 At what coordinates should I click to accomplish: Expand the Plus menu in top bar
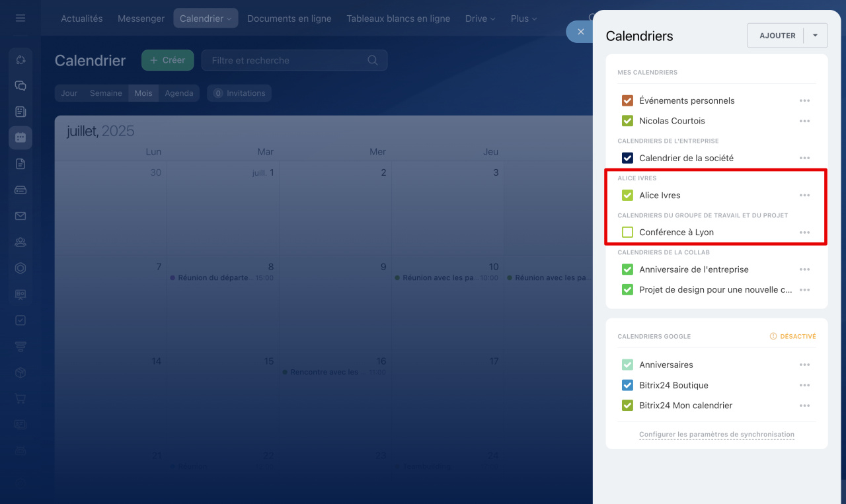pyautogui.click(x=523, y=18)
